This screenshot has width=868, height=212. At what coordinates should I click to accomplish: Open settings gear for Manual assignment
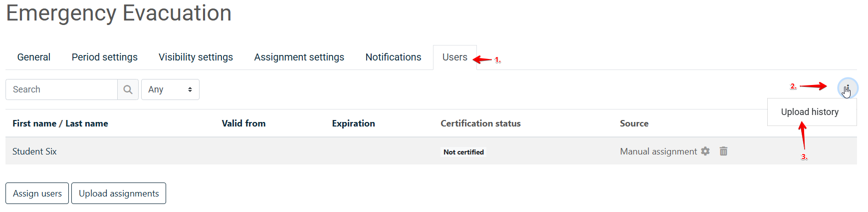click(705, 151)
